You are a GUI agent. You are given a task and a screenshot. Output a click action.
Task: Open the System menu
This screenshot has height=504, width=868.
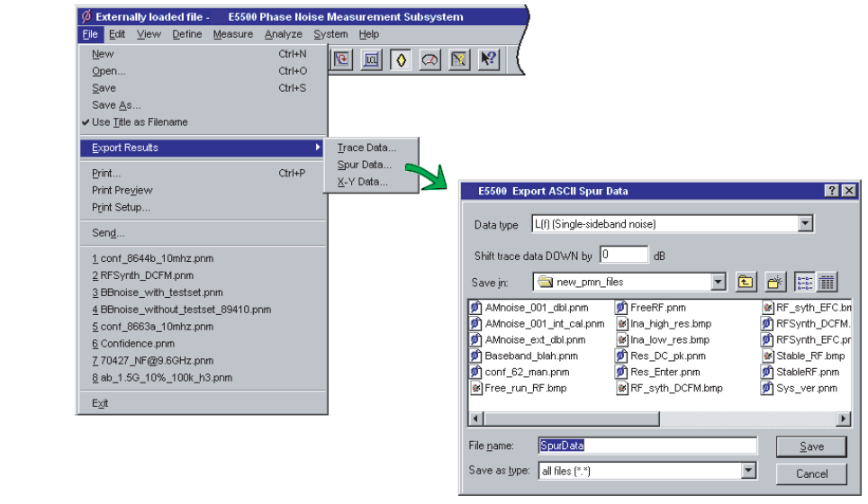point(330,34)
